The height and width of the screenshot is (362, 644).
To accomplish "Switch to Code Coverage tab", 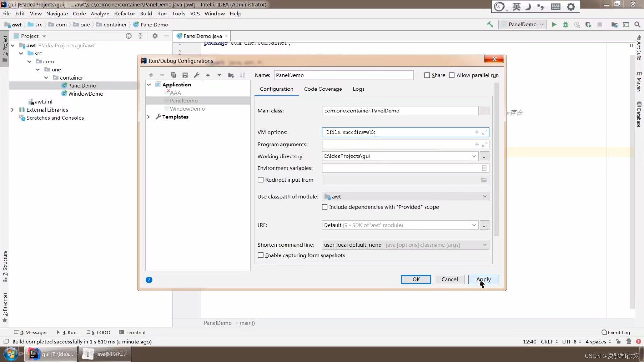I will tap(323, 89).
